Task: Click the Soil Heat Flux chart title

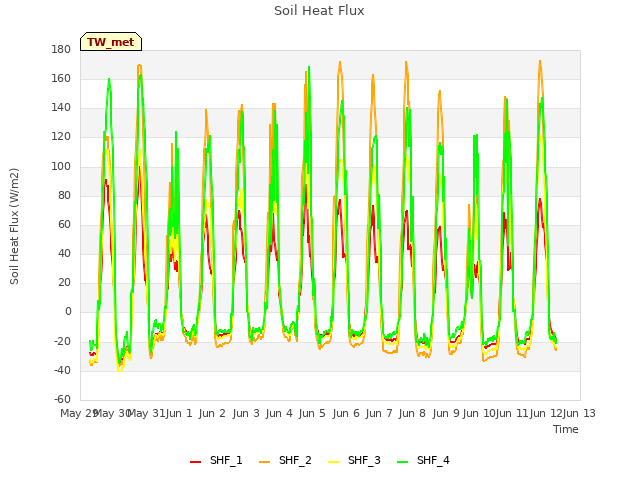Action: [319, 11]
